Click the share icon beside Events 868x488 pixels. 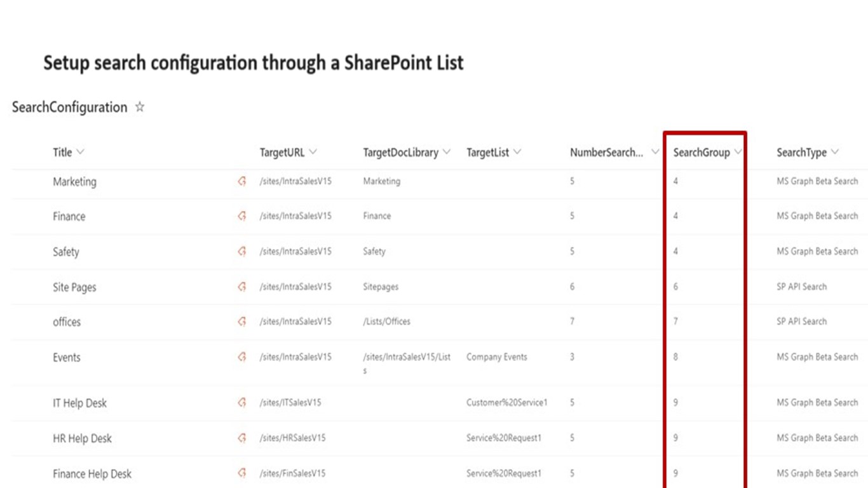pos(241,358)
